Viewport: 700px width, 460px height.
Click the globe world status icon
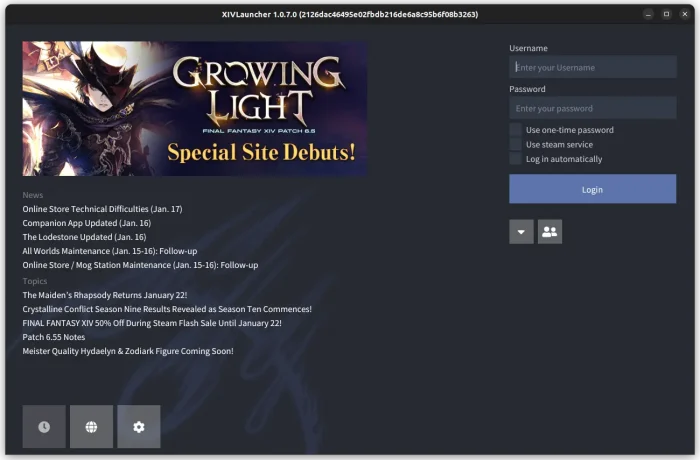(91, 427)
